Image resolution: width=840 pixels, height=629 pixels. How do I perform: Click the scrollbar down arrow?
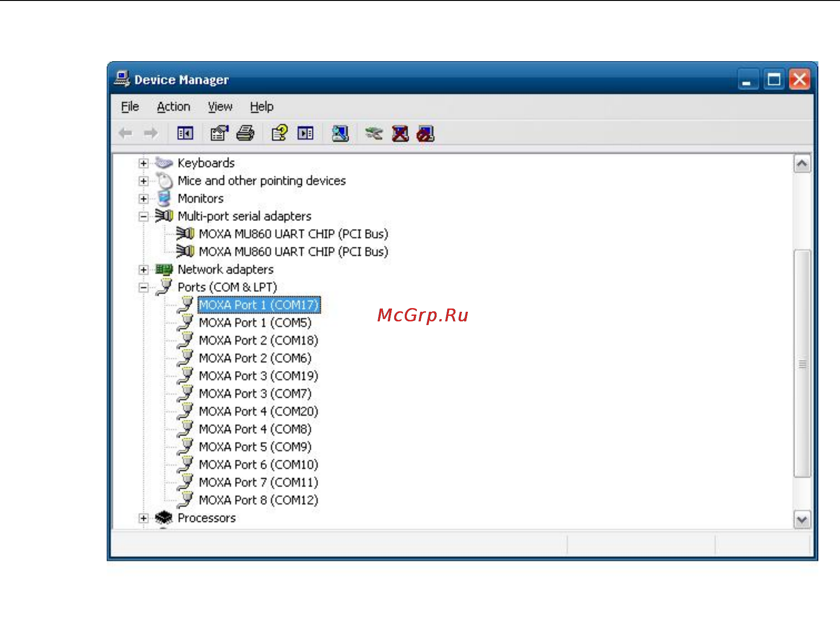[802, 520]
